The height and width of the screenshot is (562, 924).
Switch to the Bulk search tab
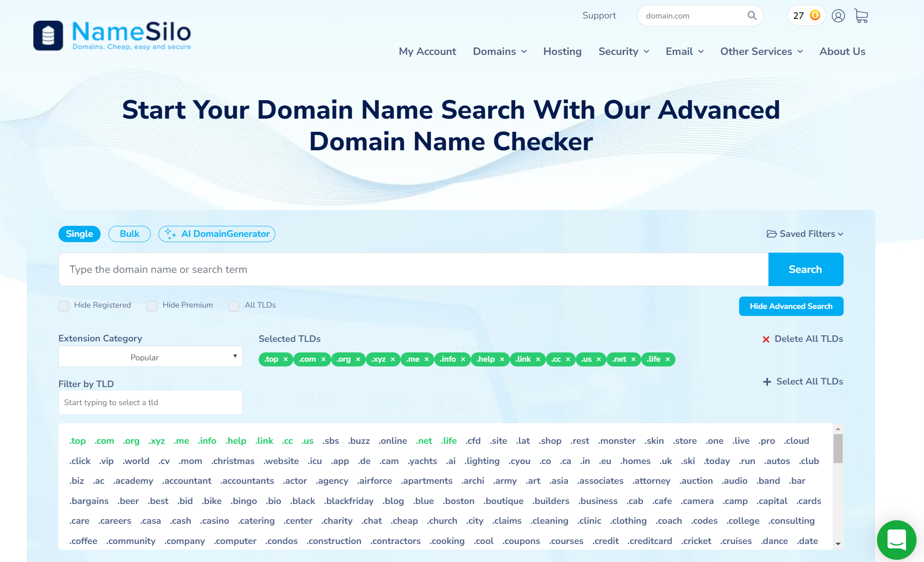point(129,234)
